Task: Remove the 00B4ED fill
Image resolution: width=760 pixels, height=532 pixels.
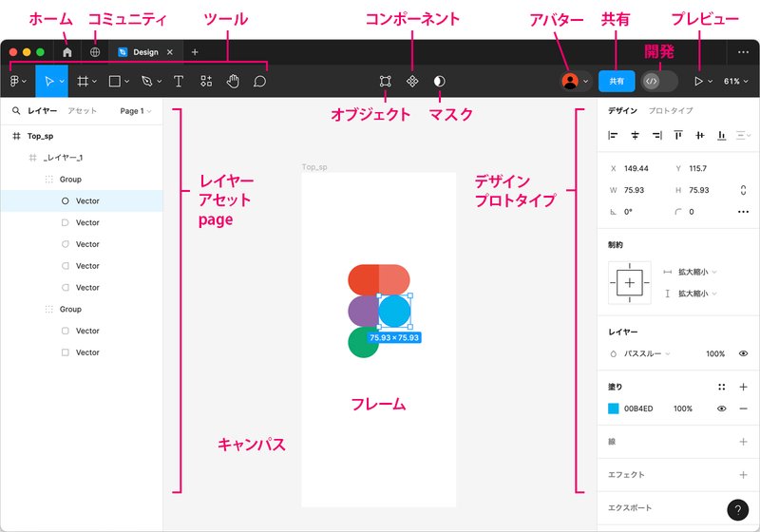Action: [743, 408]
